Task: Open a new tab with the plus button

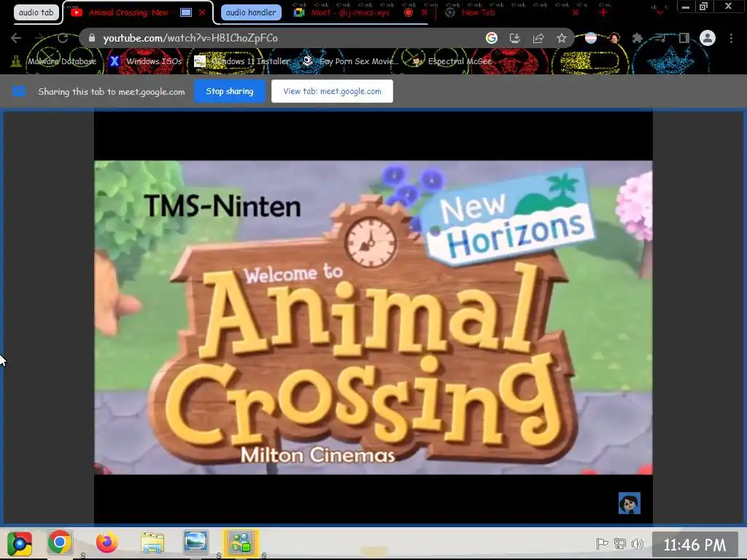Action: (603, 12)
